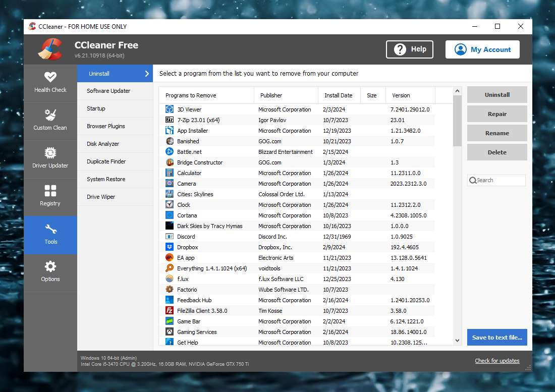555x392 pixels.
Task: Click Blizzard Entertainment publisher cell
Action: [285, 152]
